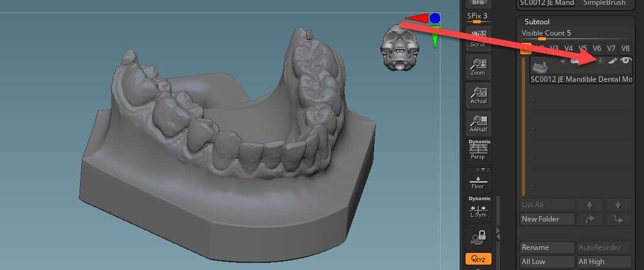The image size is (644, 270).
Task: Collapse the Subtool palette header
Action: (x=537, y=22)
